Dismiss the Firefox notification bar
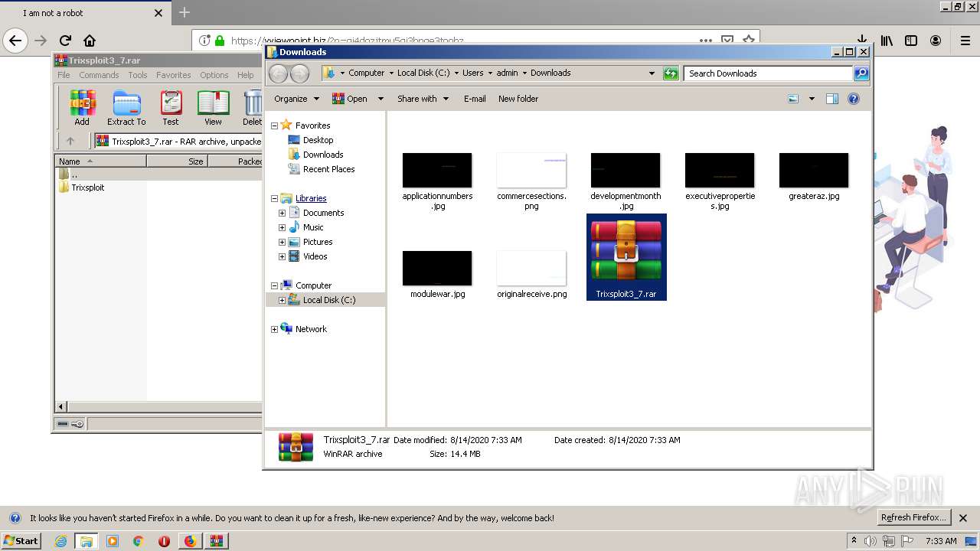Viewport: 980px width, 551px height. (x=963, y=518)
